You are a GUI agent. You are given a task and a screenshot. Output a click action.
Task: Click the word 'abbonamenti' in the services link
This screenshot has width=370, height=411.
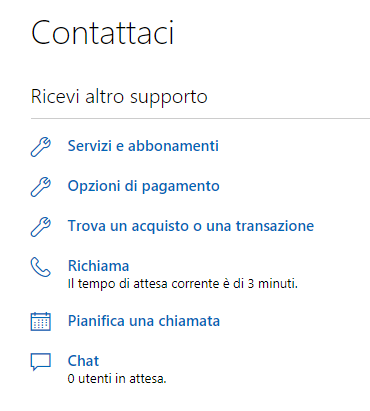[x=173, y=146]
